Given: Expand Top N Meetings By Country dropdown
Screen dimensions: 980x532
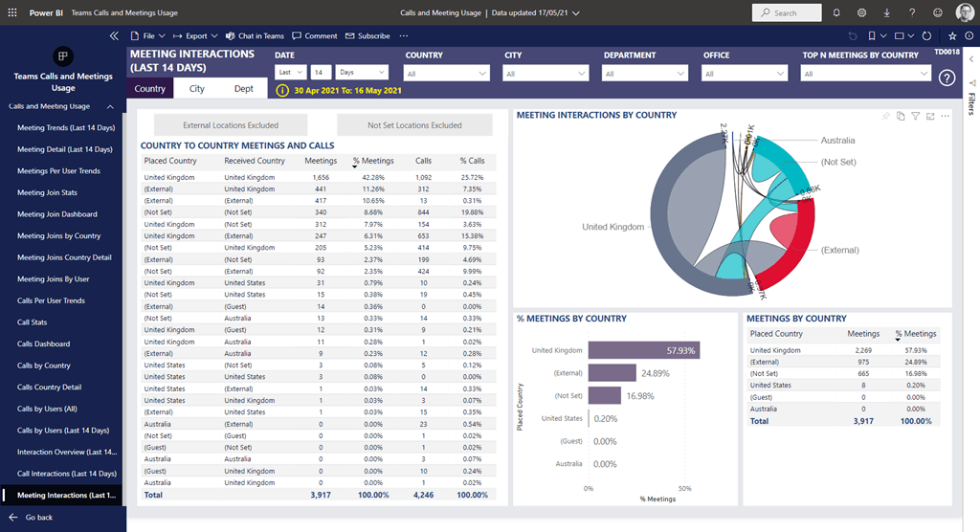Looking at the screenshot, I should click(866, 74).
